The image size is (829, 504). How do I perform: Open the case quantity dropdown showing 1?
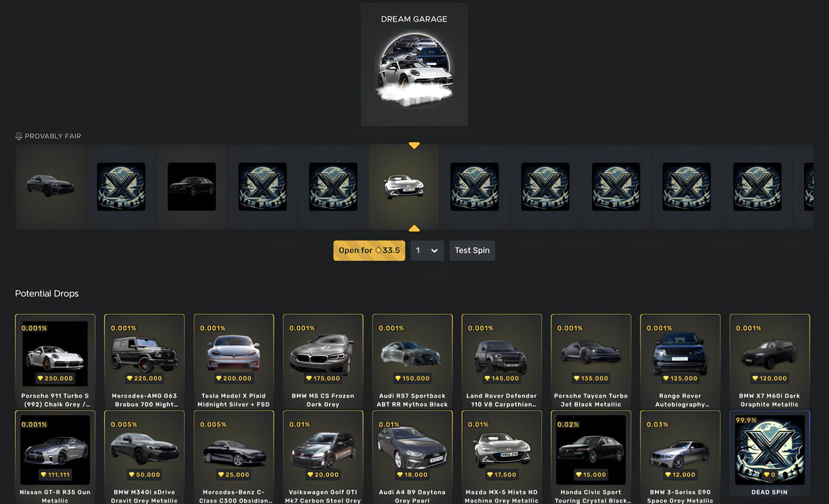coord(428,251)
